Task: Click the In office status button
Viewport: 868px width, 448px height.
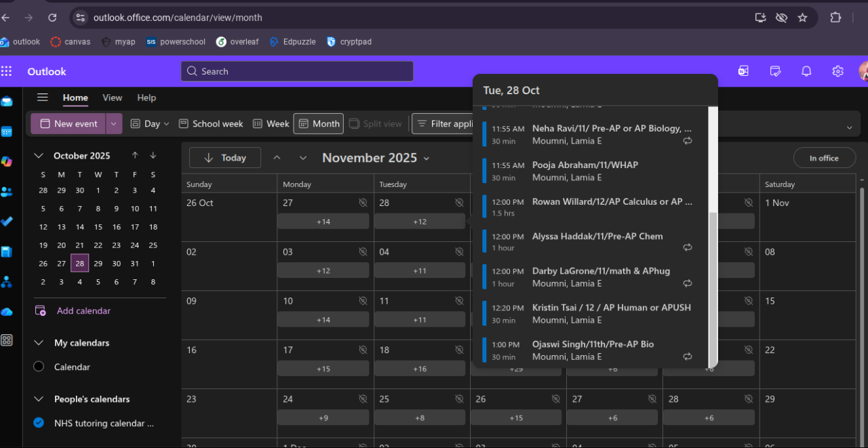Action: tap(824, 158)
